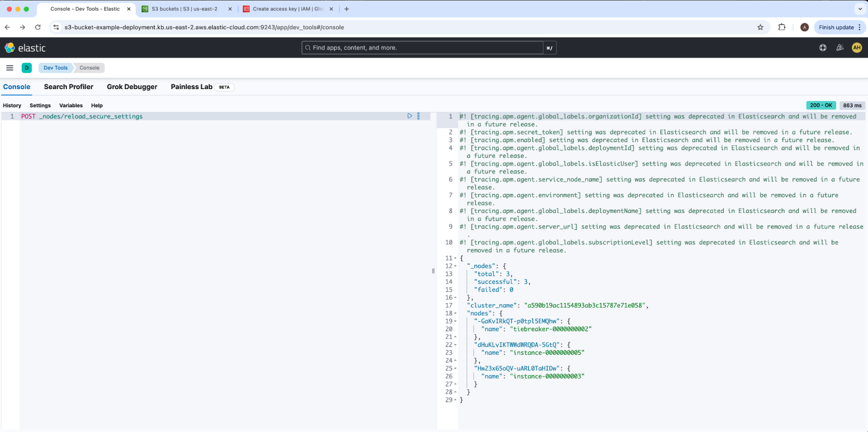Switch to the Search Profiler tab
Image resolution: width=868 pixels, height=432 pixels.
coord(69,87)
